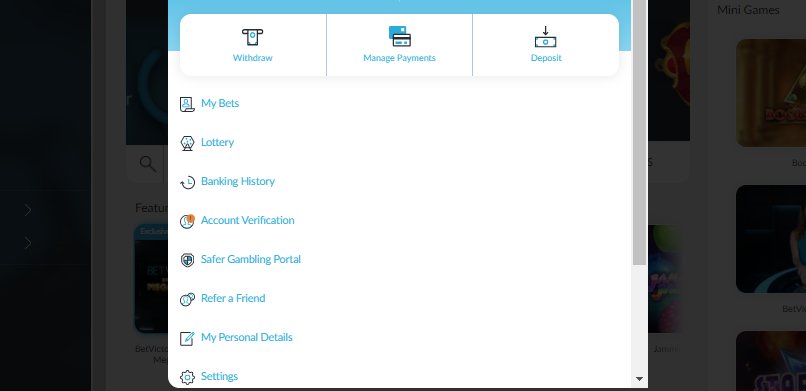This screenshot has height=391, width=806.
Task: Click the My Bets receipt icon
Action: [187, 104]
